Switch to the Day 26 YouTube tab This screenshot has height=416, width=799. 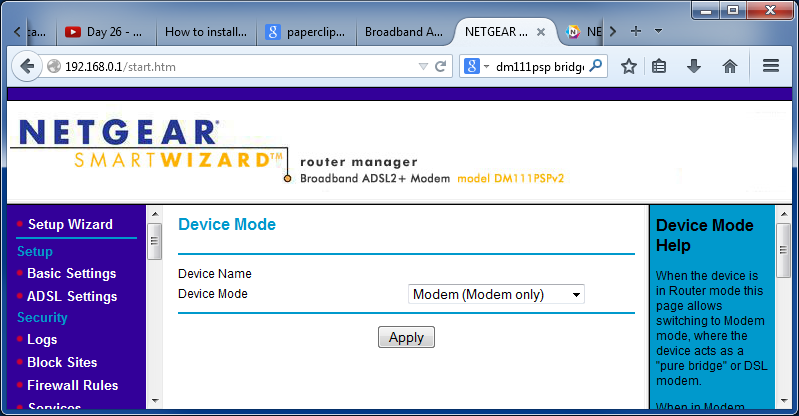click(x=104, y=32)
